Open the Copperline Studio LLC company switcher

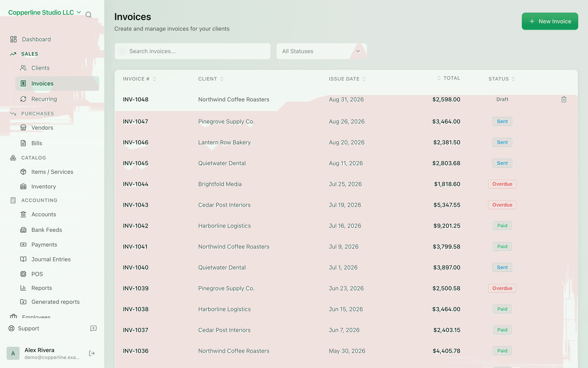point(45,12)
